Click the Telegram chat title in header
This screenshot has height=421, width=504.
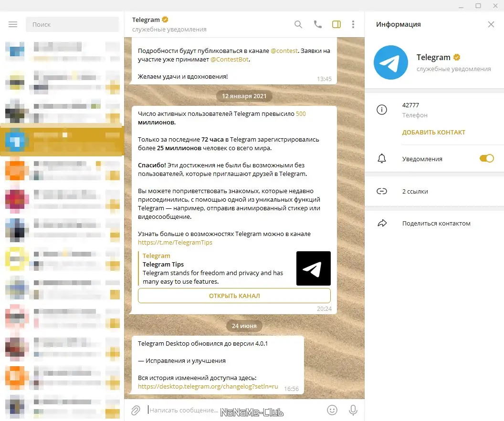click(146, 20)
